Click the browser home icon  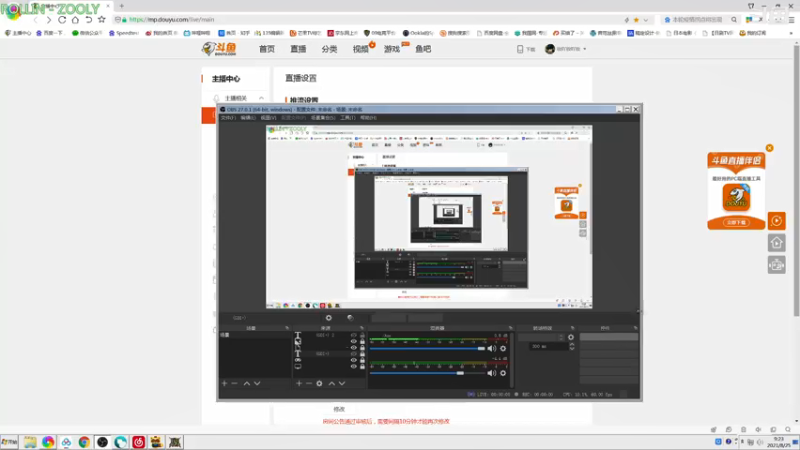click(75, 20)
